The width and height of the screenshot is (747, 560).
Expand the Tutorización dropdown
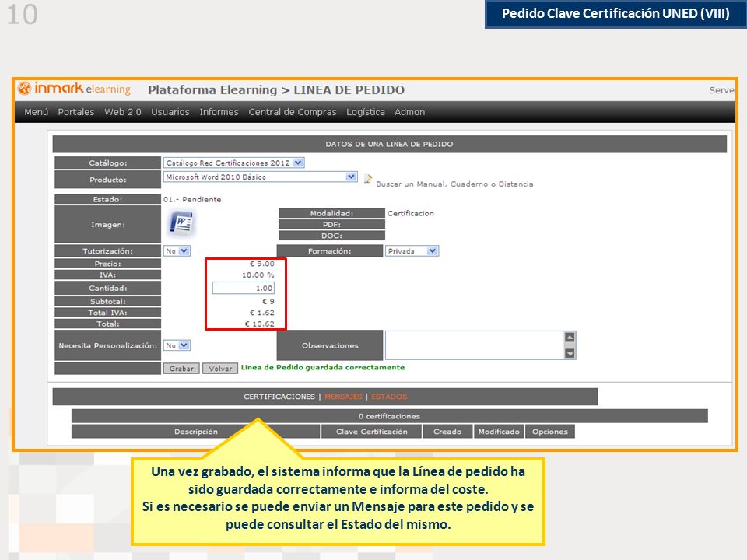tap(184, 251)
